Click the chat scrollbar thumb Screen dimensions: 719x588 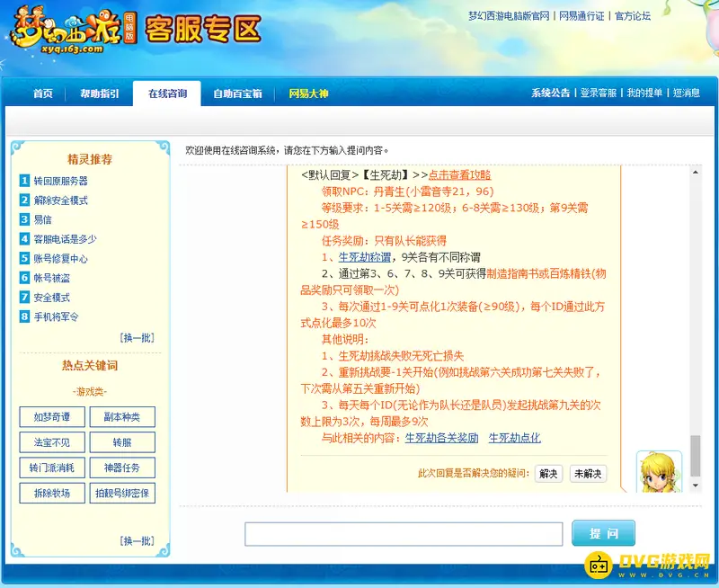pos(696,456)
